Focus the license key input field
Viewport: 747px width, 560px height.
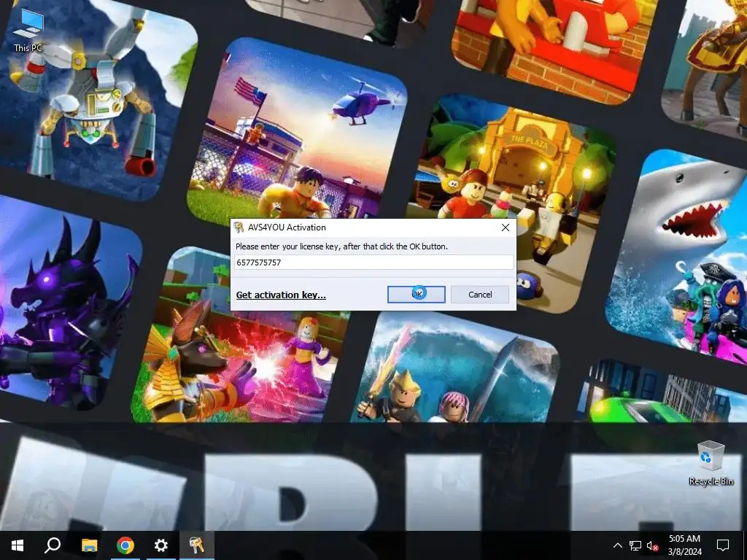[x=374, y=262]
